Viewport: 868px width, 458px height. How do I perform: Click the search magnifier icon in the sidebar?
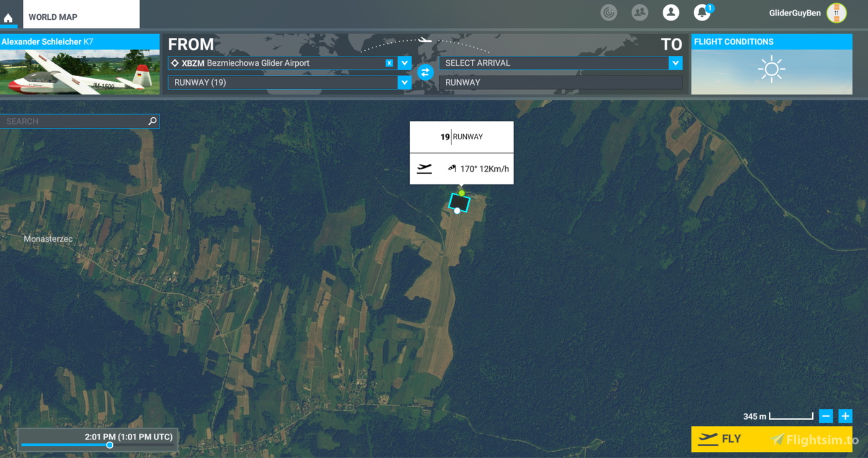coord(152,121)
